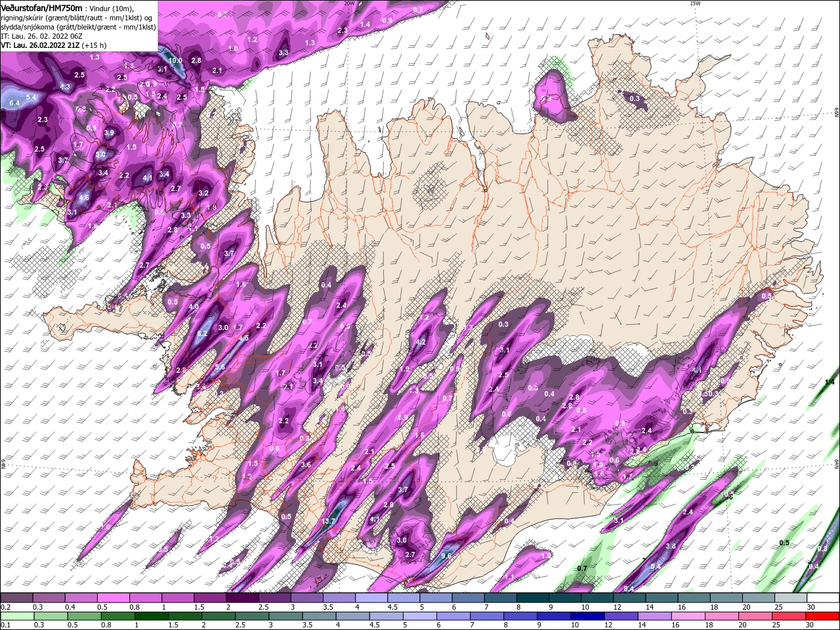Image resolution: width=840 pixels, height=630 pixels.
Task: Click the 6.2 precipitation value on the map
Action: [x=202, y=333]
